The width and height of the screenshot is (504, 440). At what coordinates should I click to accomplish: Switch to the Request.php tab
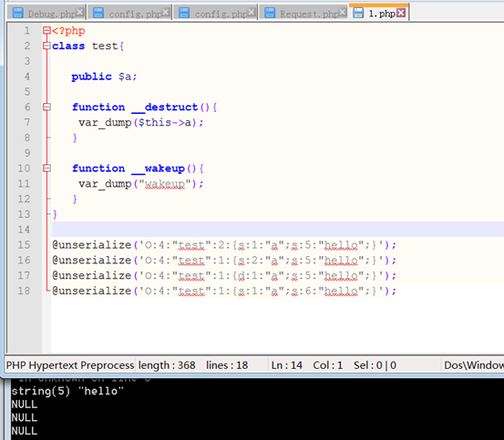[x=303, y=13]
